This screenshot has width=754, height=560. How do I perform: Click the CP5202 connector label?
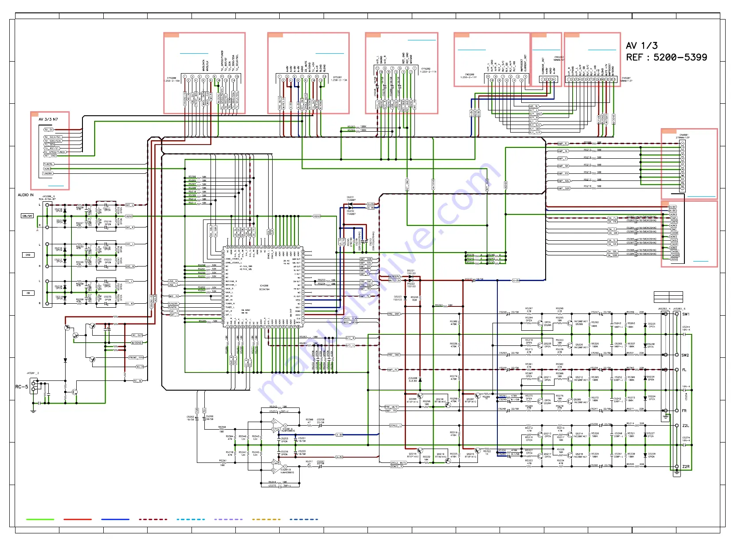tap(426, 69)
